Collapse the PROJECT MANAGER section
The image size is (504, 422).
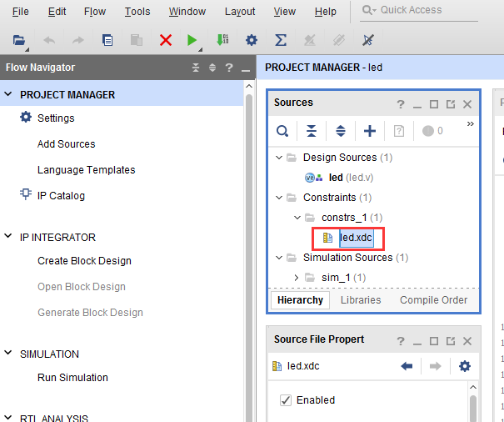[x=8, y=94]
